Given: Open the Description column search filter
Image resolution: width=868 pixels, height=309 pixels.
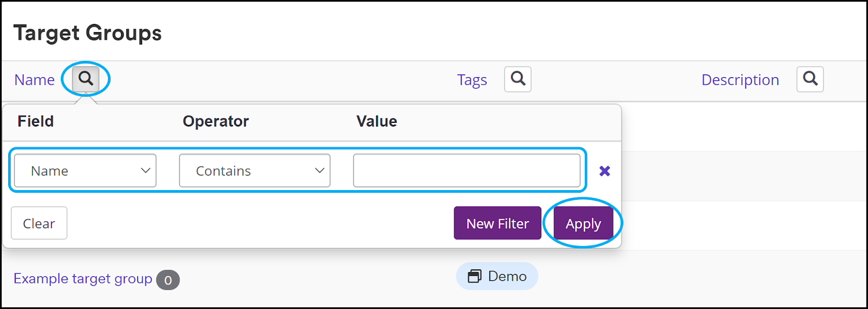Looking at the screenshot, I should click(810, 79).
